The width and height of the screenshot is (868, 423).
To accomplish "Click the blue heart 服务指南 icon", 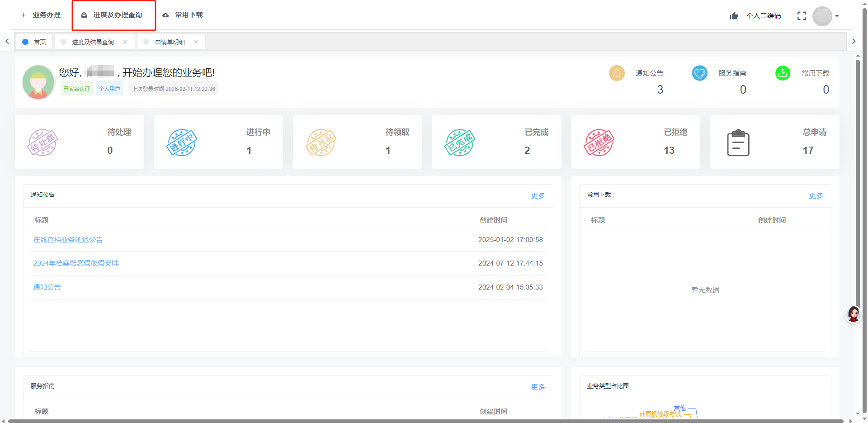I will tap(700, 73).
